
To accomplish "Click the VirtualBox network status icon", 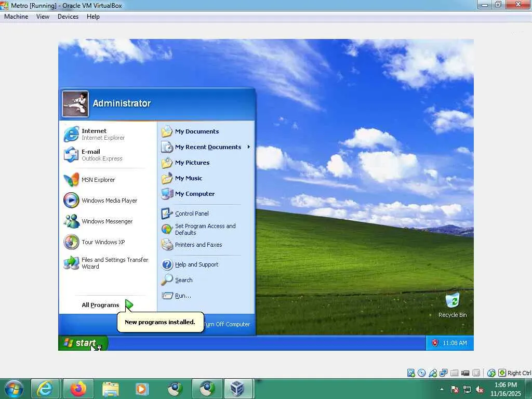I will pyautogui.click(x=444, y=373).
